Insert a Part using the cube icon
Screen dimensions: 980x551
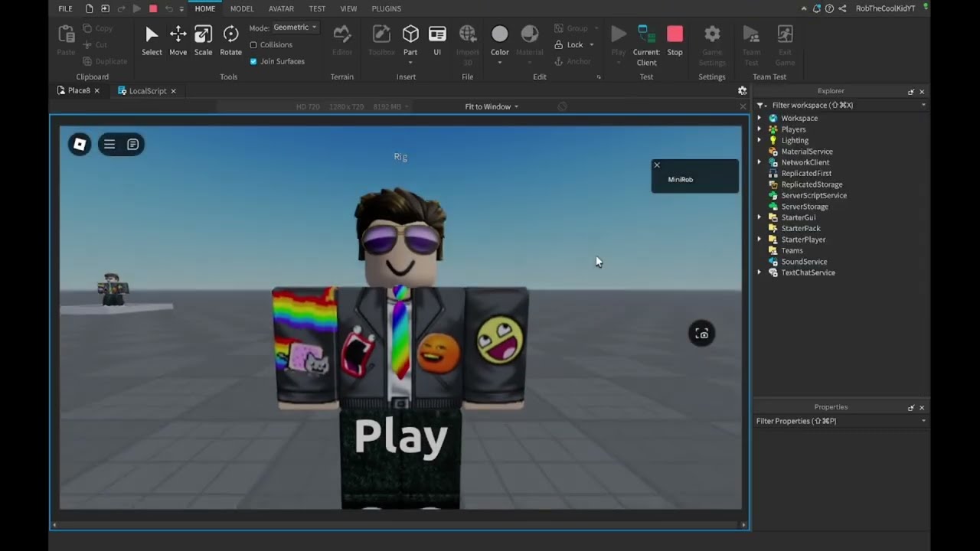[410, 34]
